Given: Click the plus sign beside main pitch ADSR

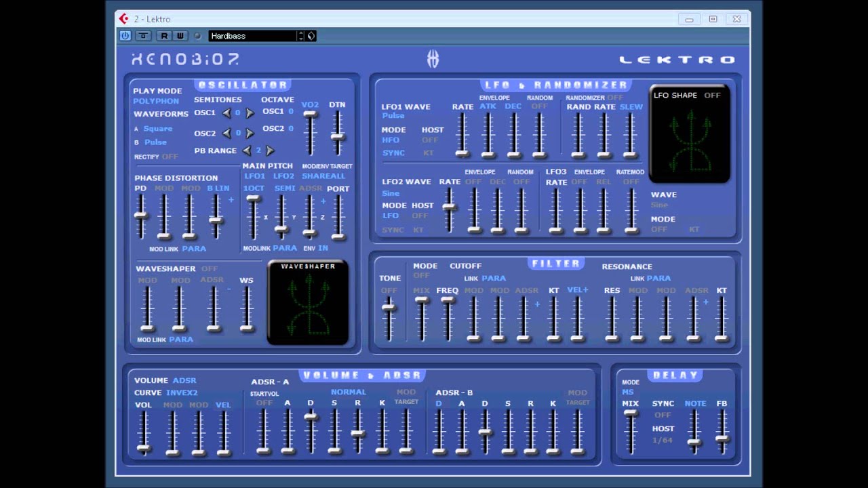Looking at the screenshot, I should (x=323, y=201).
